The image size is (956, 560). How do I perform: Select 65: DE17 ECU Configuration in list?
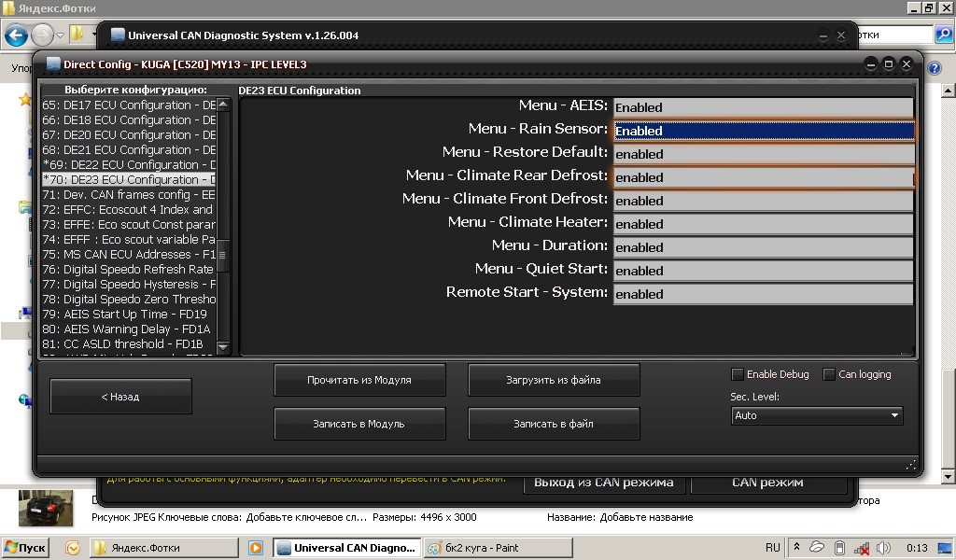coord(129,105)
